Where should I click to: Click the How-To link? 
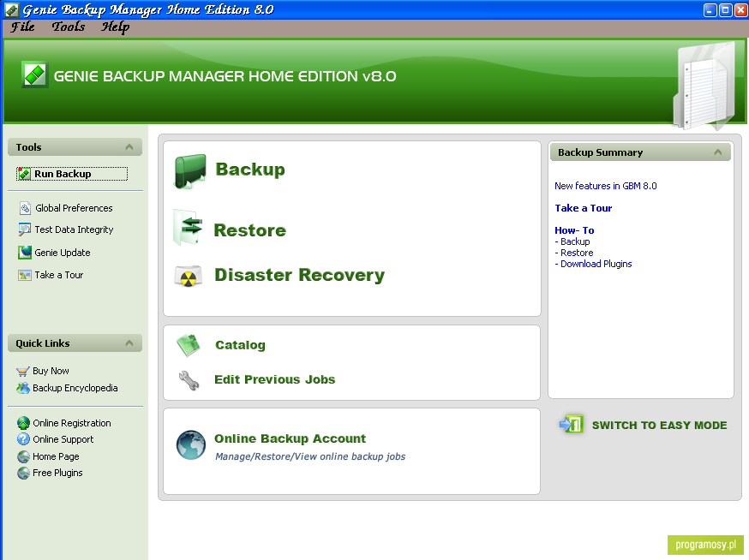point(574,230)
